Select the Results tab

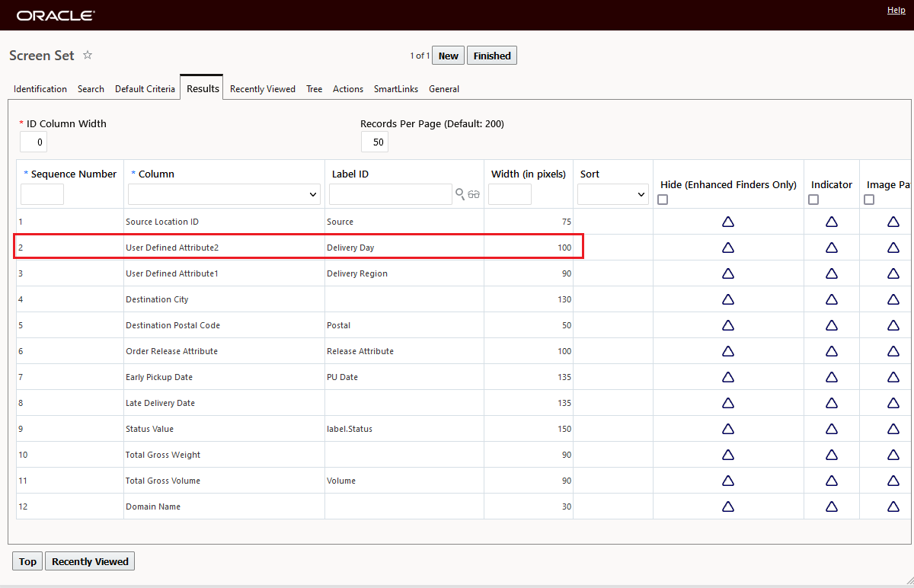[x=203, y=88]
